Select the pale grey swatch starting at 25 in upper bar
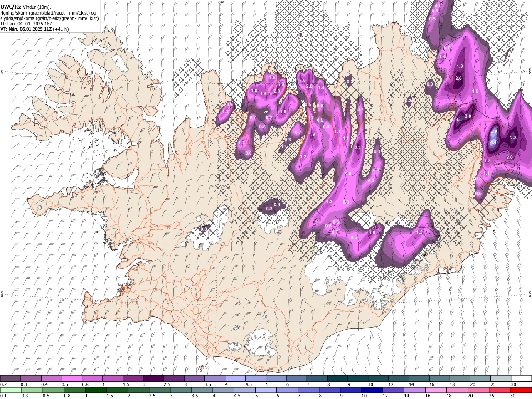The height and width of the screenshot is (399, 532). click(500, 379)
